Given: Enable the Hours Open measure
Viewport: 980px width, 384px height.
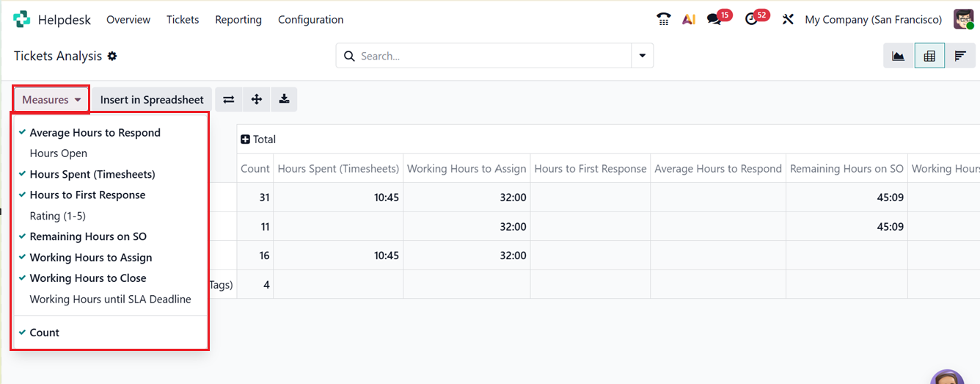Looking at the screenshot, I should (x=58, y=153).
